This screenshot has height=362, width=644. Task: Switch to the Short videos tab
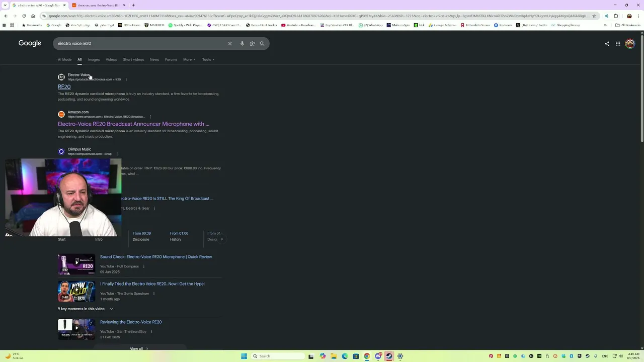tap(133, 59)
